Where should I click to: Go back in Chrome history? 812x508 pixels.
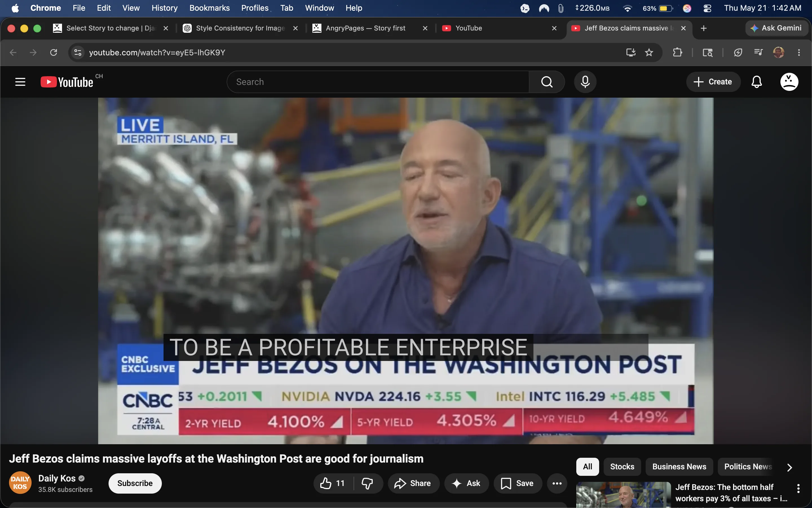13,52
